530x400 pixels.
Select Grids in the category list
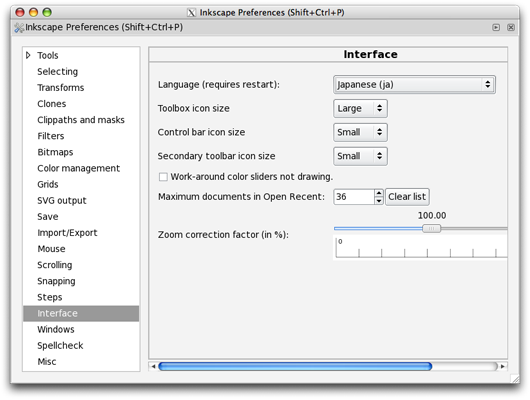tap(48, 184)
